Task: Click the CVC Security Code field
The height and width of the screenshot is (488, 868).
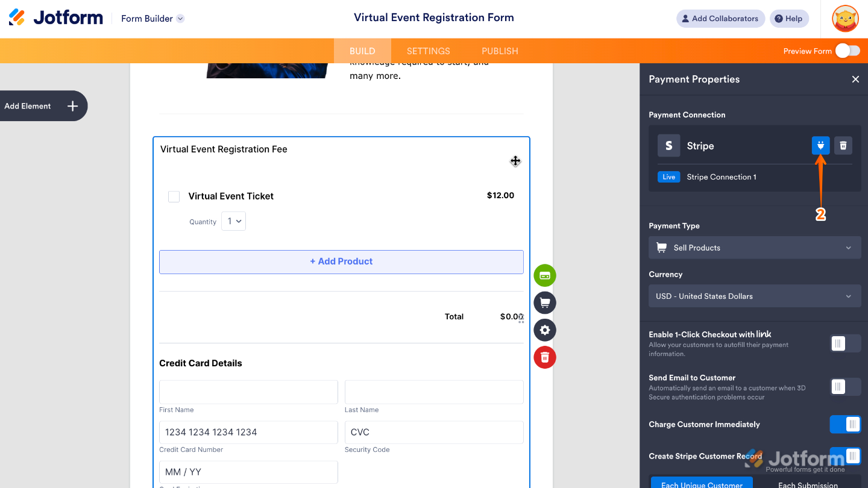Action: pyautogui.click(x=434, y=432)
